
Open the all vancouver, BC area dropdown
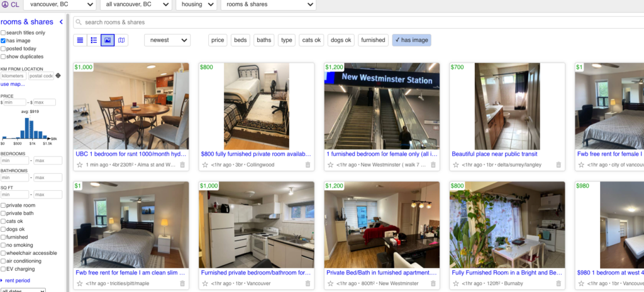tap(136, 4)
